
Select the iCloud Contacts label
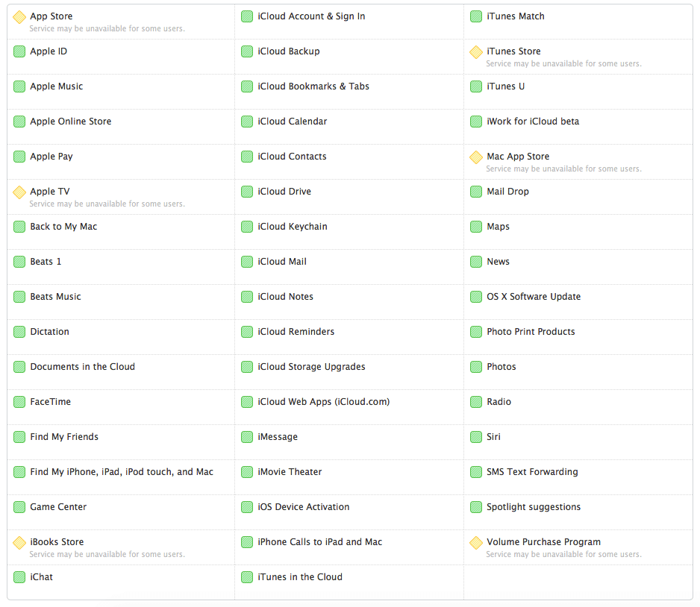[292, 157]
